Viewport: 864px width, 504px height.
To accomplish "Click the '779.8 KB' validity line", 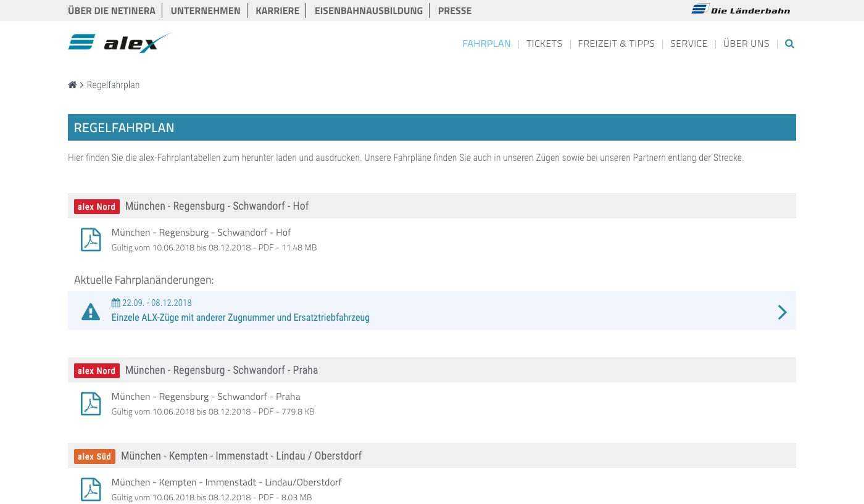I will 213,411.
